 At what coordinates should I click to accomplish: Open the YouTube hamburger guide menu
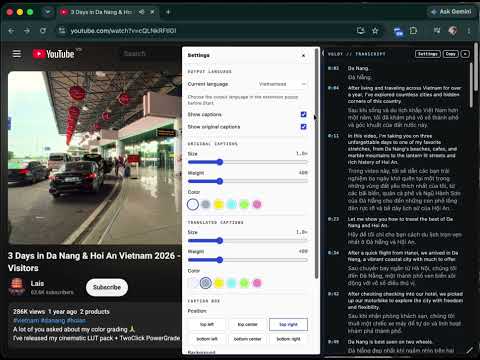pyautogui.click(x=17, y=54)
